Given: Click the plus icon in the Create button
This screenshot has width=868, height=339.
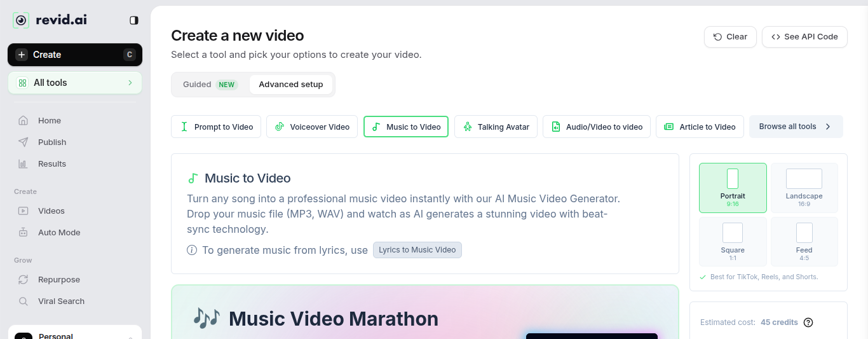Looking at the screenshot, I should pos(22,55).
